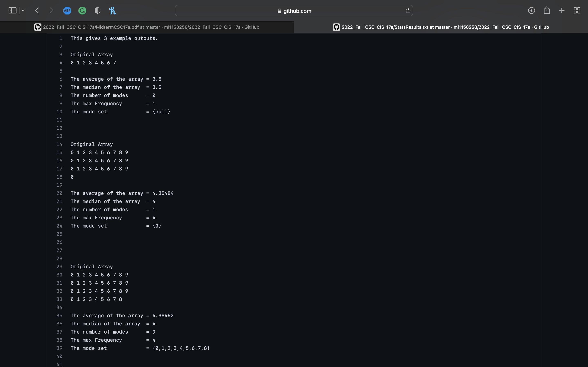The height and width of the screenshot is (367, 588).
Task: Open the Share menu
Action: click(547, 10)
